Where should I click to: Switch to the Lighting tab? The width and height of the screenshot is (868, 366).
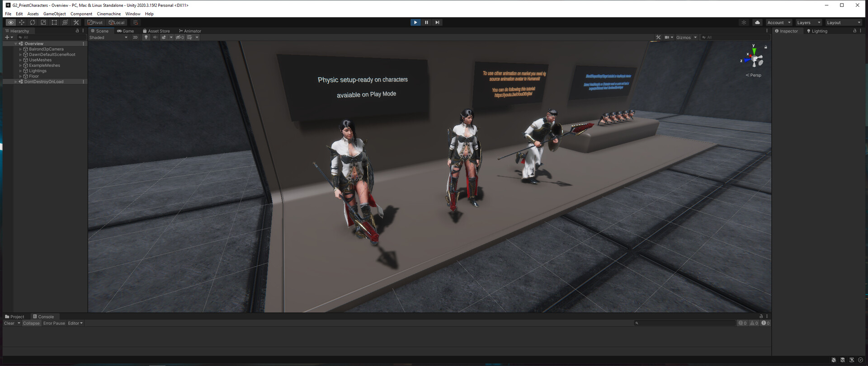[817, 31]
